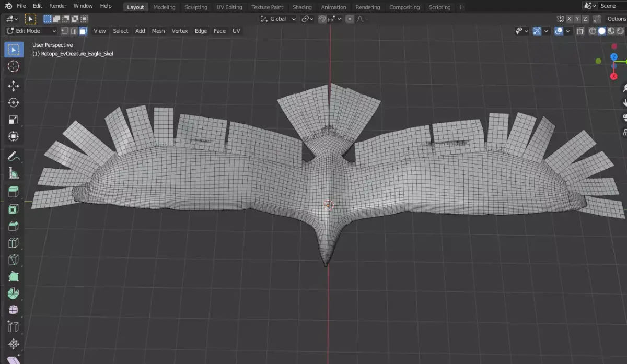Image resolution: width=627 pixels, height=364 pixels.
Task: Activate the Inset Faces tool
Action: [14, 209]
